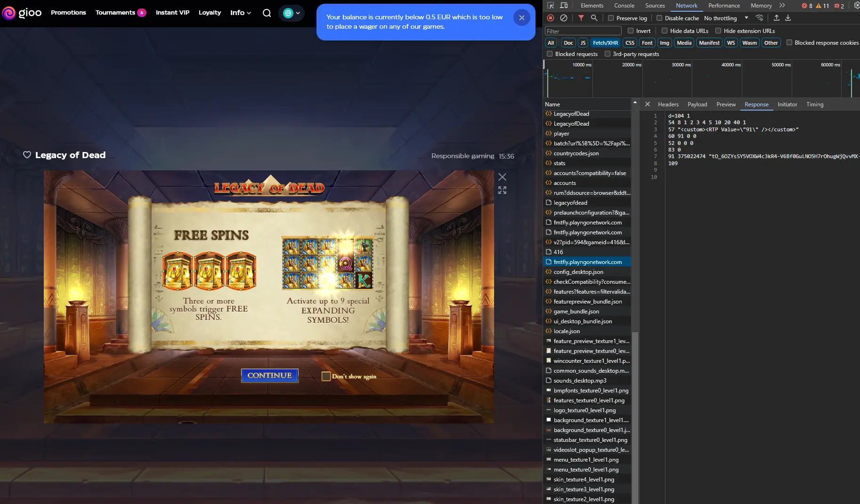
Task: Toggle Blocked response cookies checkbox
Action: pos(789,42)
